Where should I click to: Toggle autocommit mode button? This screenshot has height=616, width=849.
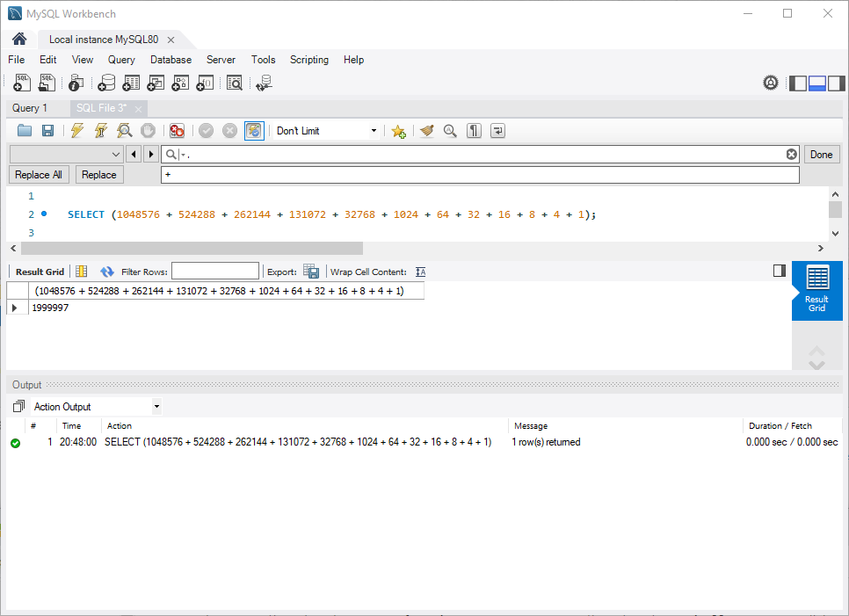click(254, 131)
